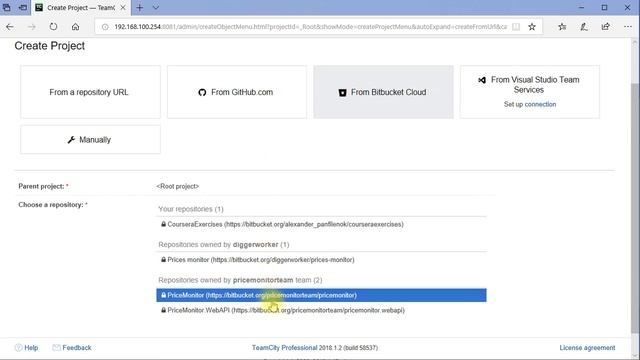Show the tab preview dropdown chevron
Image resolution: width=640 pixels, height=360 pixels.
(156, 8)
